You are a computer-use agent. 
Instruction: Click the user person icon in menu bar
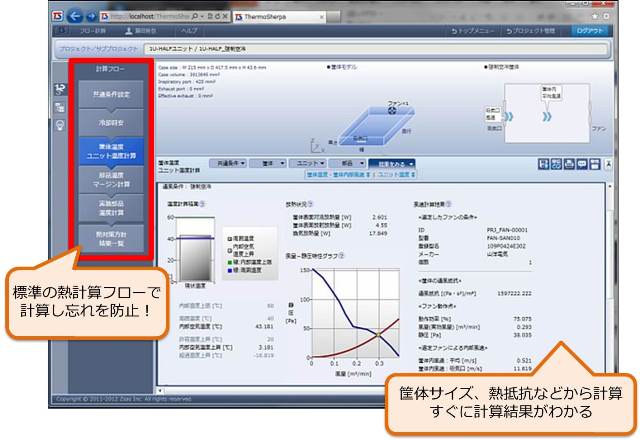point(129,31)
